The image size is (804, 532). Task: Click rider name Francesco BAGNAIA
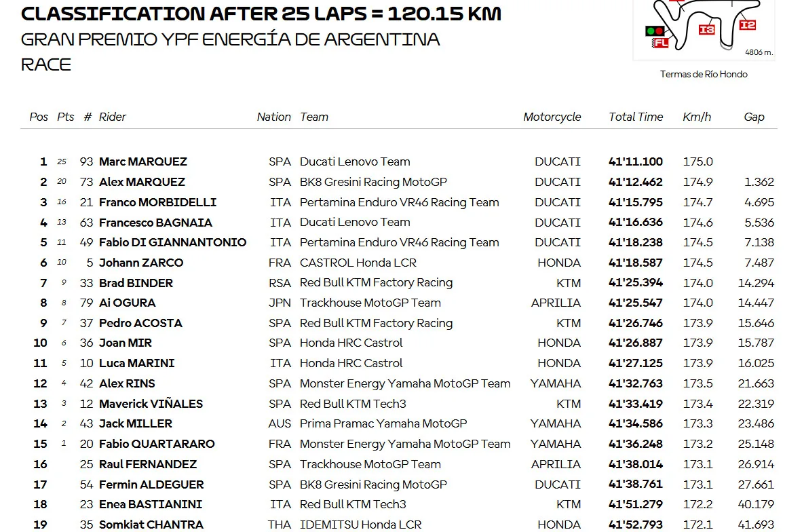(x=155, y=223)
